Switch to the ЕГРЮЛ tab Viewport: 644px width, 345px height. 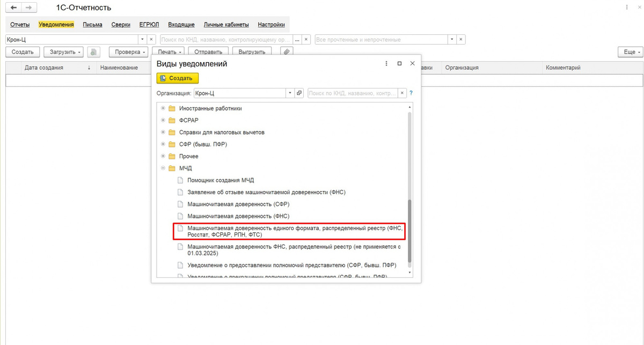tap(149, 25)
